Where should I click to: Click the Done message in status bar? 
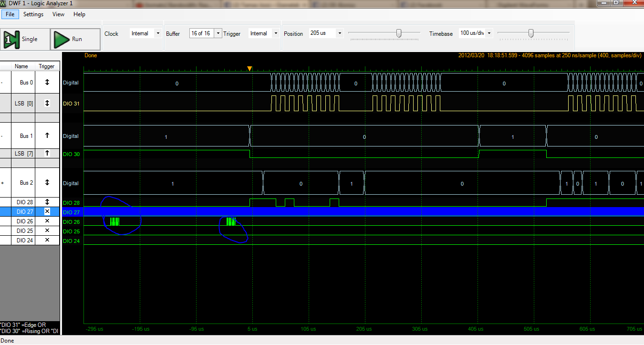(x=7, y=341)
